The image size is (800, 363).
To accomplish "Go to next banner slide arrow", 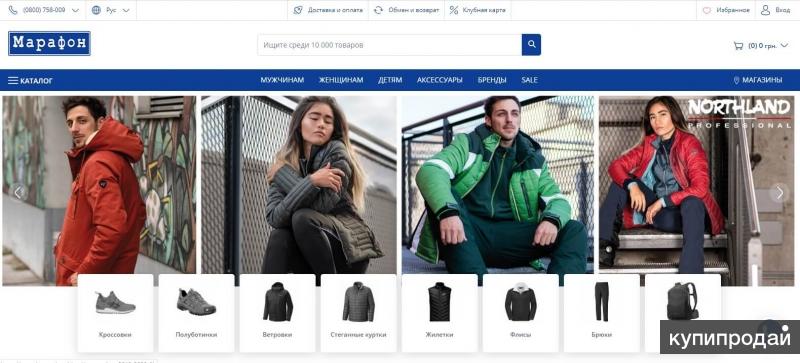I will [x=779, y=192].
